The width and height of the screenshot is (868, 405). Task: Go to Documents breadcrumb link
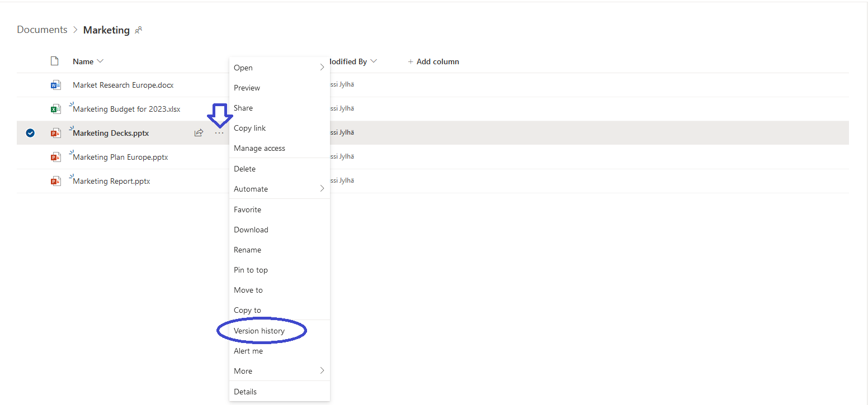42,30
